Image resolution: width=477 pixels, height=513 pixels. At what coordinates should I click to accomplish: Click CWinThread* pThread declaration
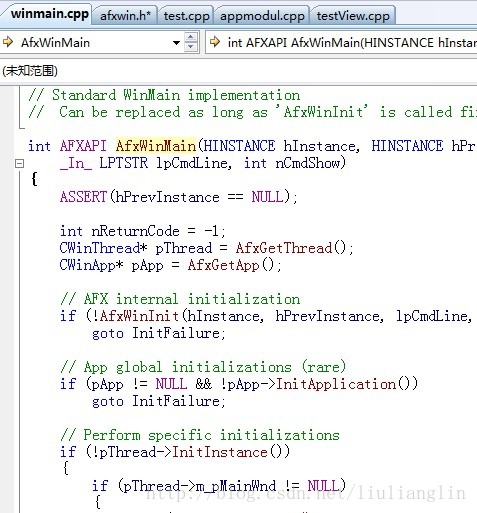point(135,248)
